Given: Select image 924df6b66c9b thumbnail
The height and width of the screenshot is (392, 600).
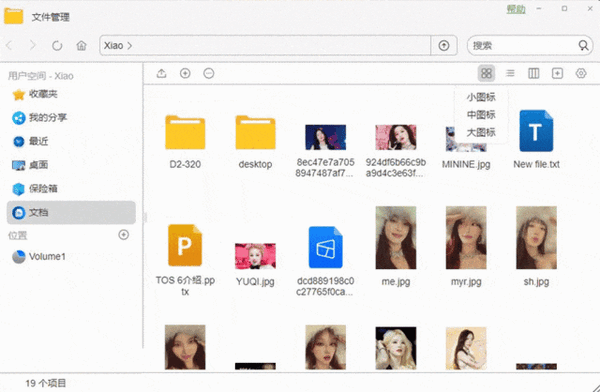Looking at the screenshot, I should coord(396,137).
